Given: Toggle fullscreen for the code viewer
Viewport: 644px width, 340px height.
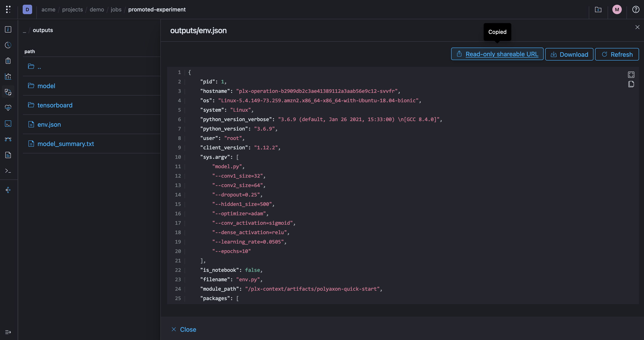Looking at the screenshot, I should 631,75.
